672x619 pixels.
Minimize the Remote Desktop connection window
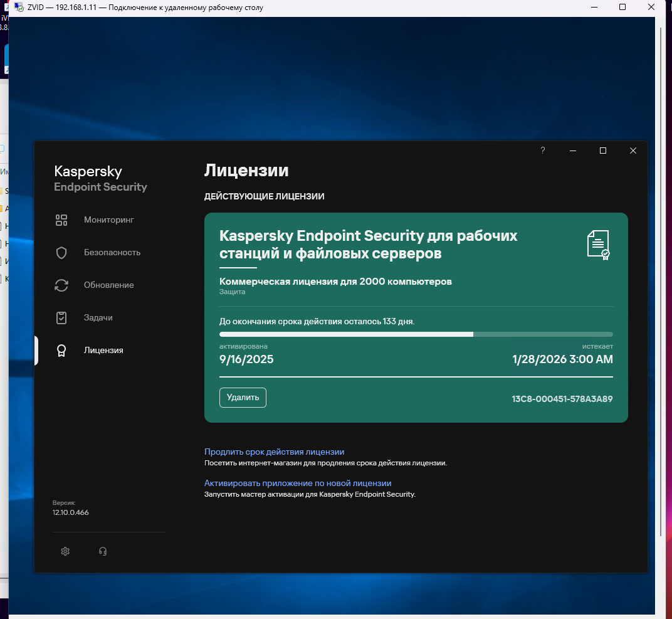click(x=594, y=8)
